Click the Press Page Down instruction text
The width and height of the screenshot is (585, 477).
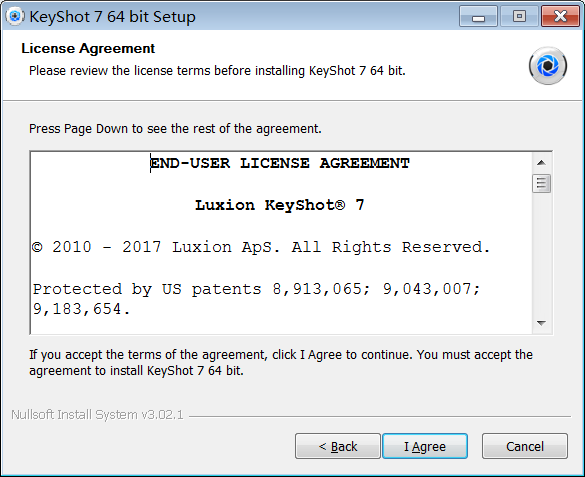click(175, 129)
